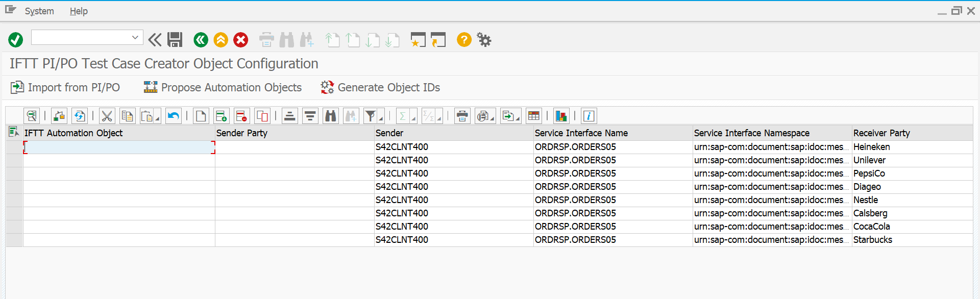Save using the floppy disk icon
Screen dimensions: 980x299
coord(175,40)
